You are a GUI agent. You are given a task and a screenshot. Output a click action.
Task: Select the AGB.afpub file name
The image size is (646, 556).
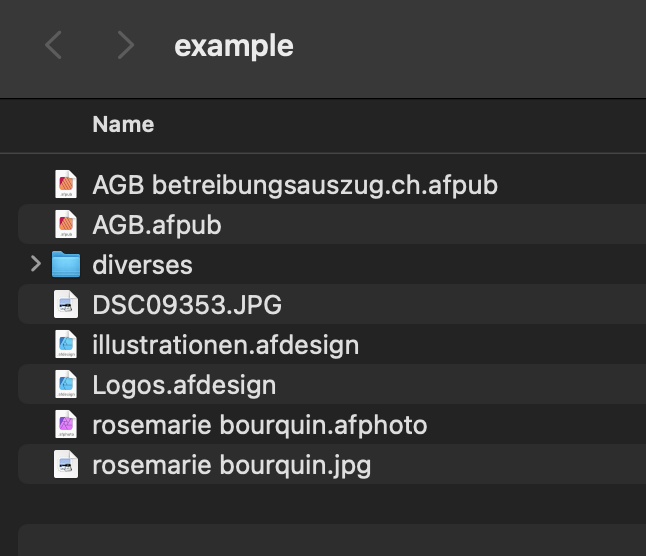point(157,225)
